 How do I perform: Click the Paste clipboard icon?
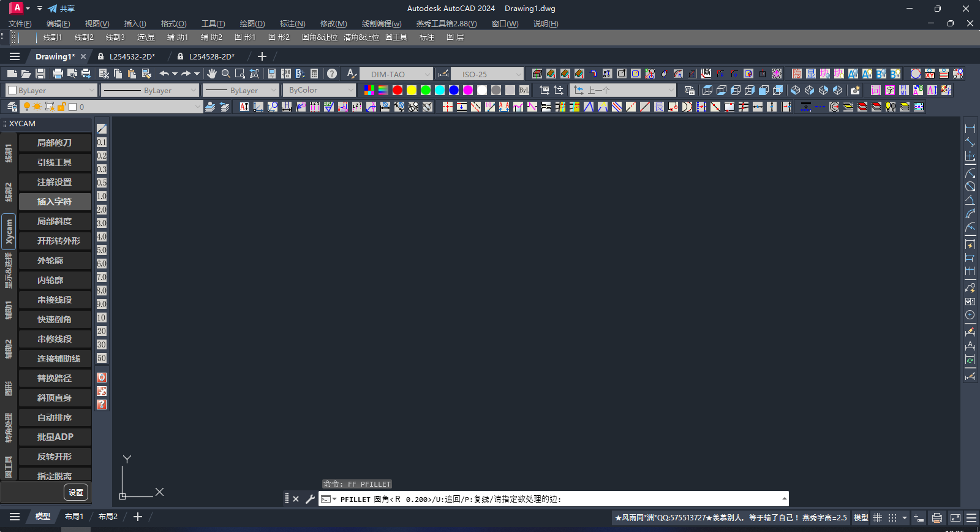[x=132, y=74]
